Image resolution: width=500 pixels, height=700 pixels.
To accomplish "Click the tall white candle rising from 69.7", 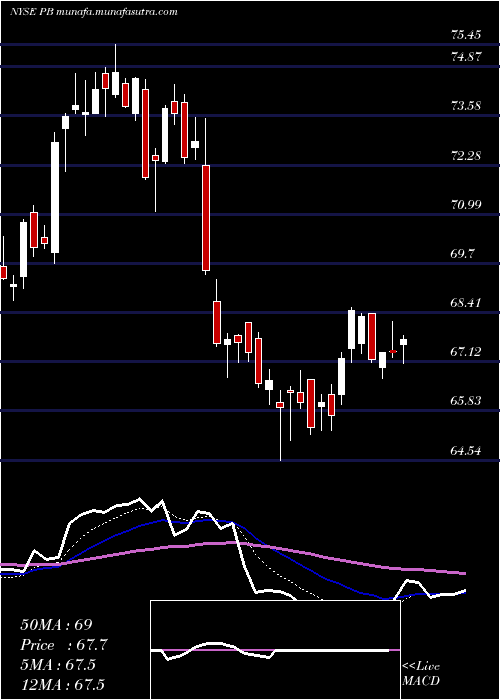I will click(x=55, y=197).
